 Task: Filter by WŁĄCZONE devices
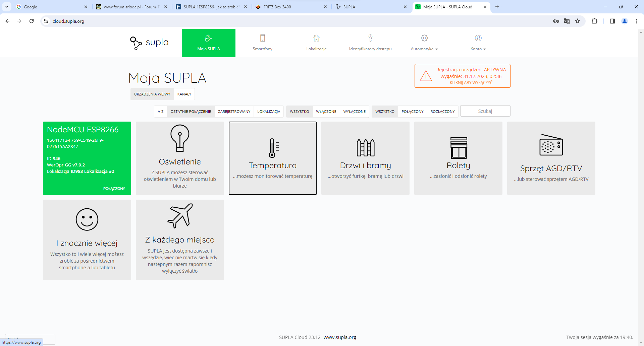(326, 112)
